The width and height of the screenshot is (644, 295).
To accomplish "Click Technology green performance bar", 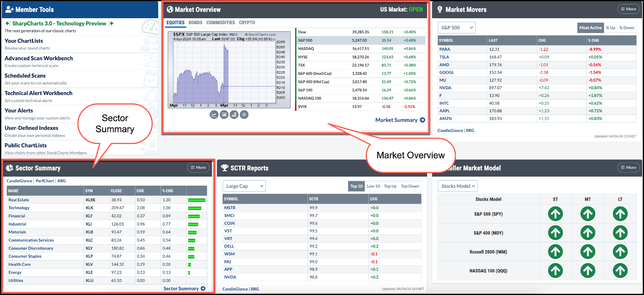I will [x=194, y=208].
